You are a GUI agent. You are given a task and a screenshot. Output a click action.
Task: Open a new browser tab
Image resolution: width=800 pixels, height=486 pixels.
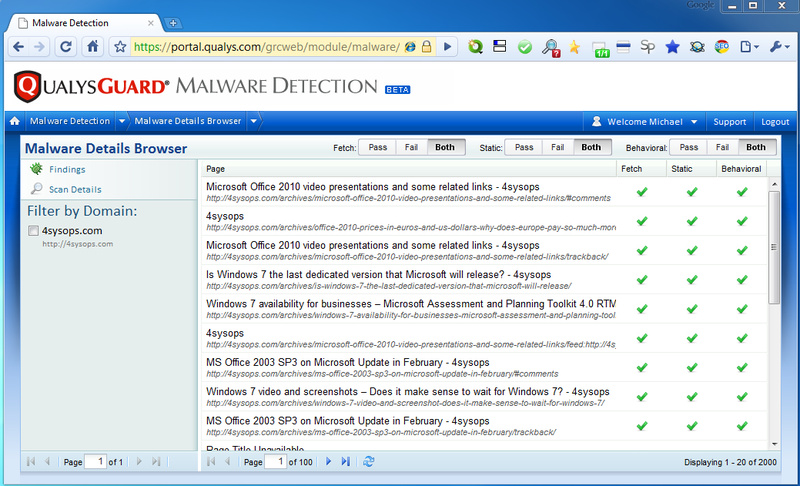(x=173, y=23)
